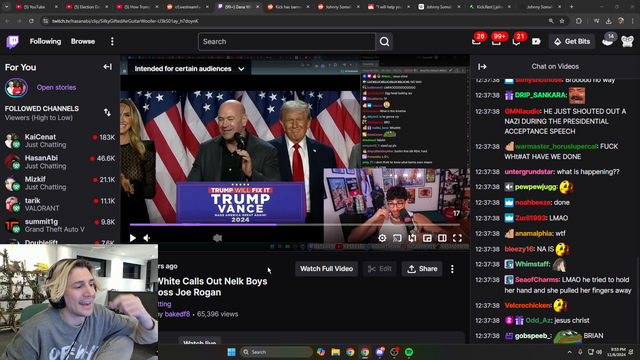Click Watch Full Video button
Image resolution: width=640 pixels, height=360 pixels.
point(327,269)
